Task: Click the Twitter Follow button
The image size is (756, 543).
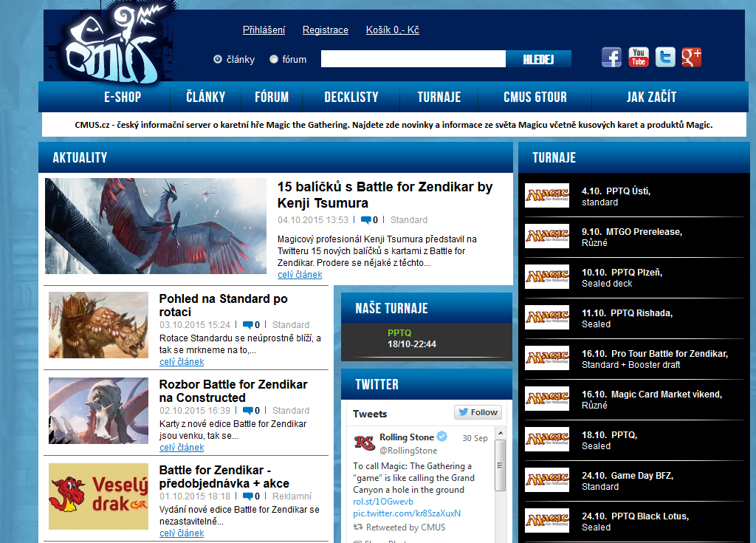Action: pos(478,412)
